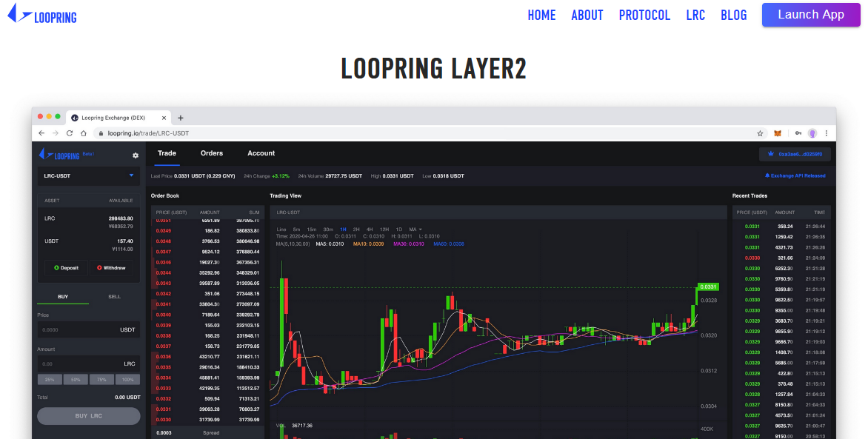Go to the ABOUT page
The height and width of the screenshot is (439, 868).
587,15
